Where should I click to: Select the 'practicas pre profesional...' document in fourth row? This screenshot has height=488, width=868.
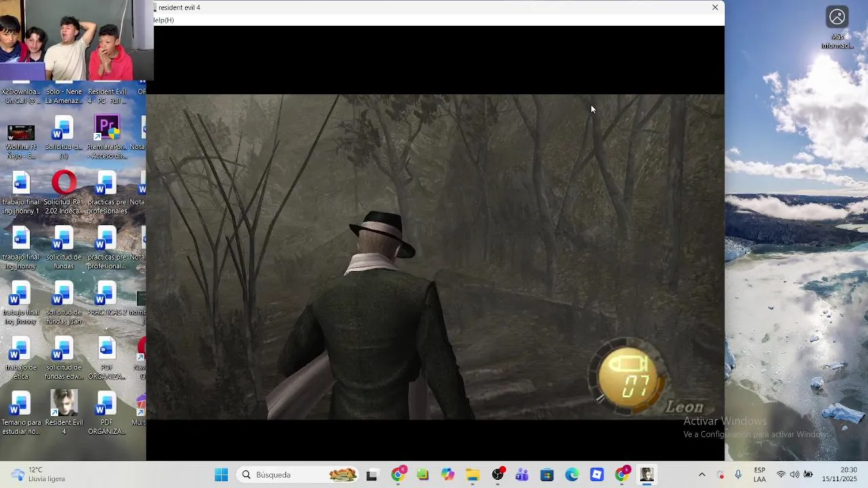(106, 248)
